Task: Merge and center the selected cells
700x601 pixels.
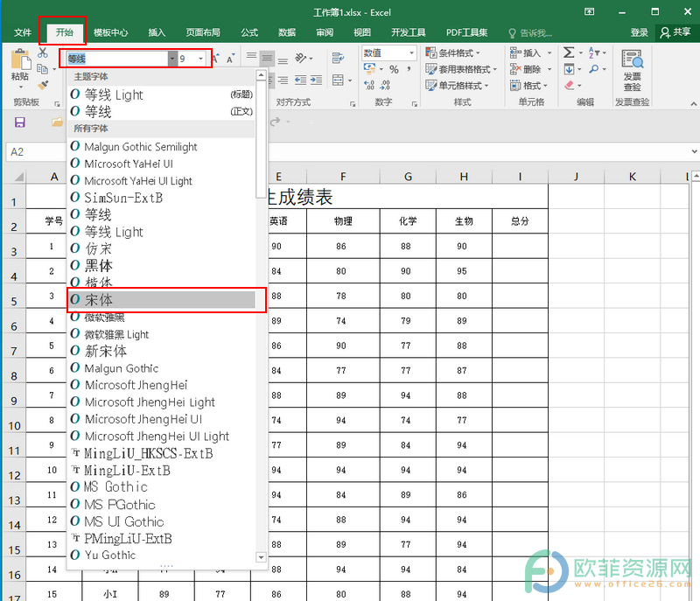Action: point(338,80)
